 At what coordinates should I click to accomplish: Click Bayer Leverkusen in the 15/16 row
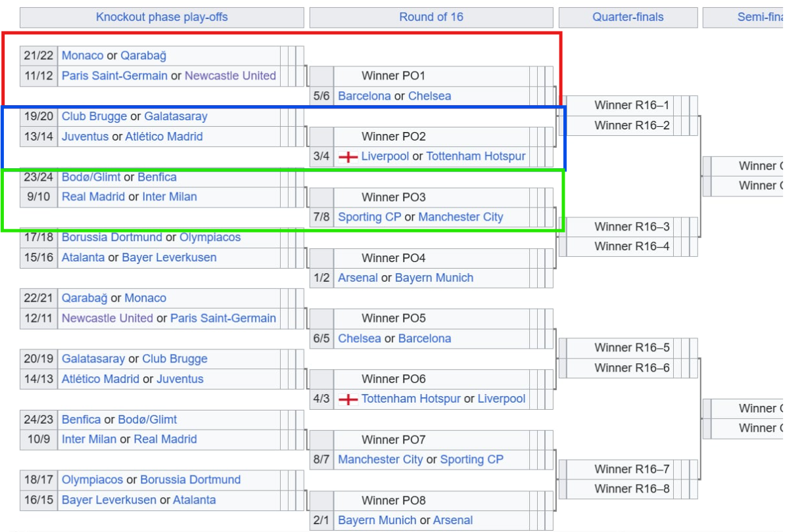tap(169, 257)
